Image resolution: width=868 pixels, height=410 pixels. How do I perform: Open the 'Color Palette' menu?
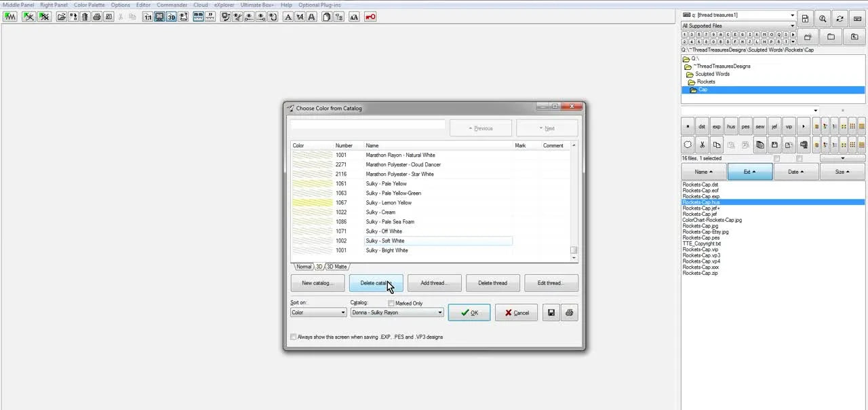click(x=90, y=5)
